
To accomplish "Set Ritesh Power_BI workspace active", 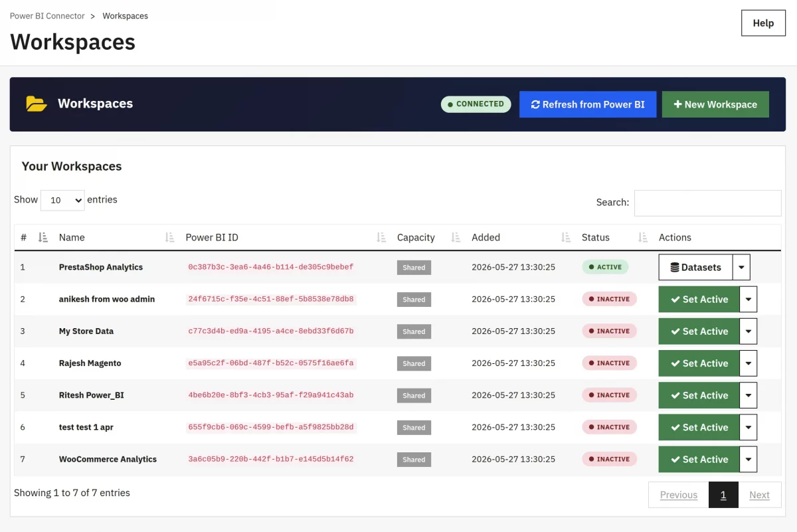I will (699, 395).
